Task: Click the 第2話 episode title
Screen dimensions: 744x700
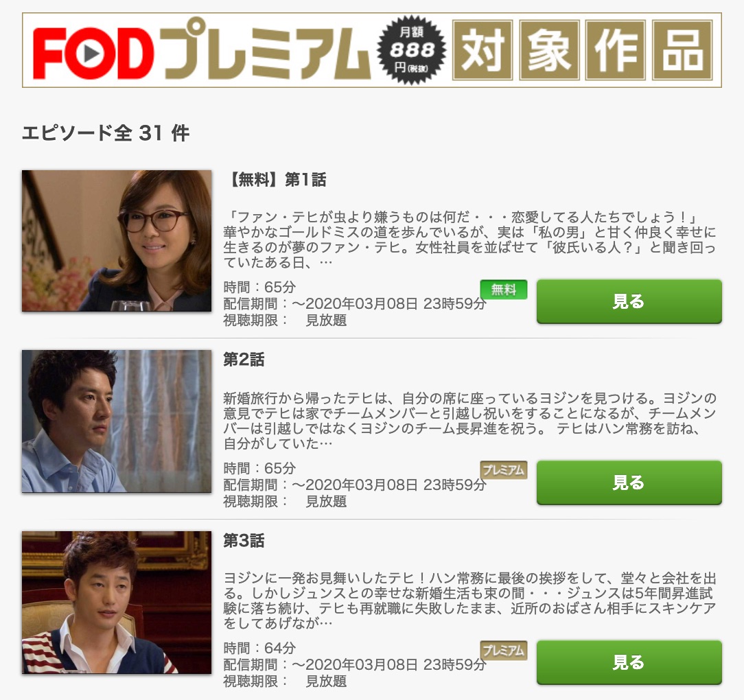Action: click(244, 360)
